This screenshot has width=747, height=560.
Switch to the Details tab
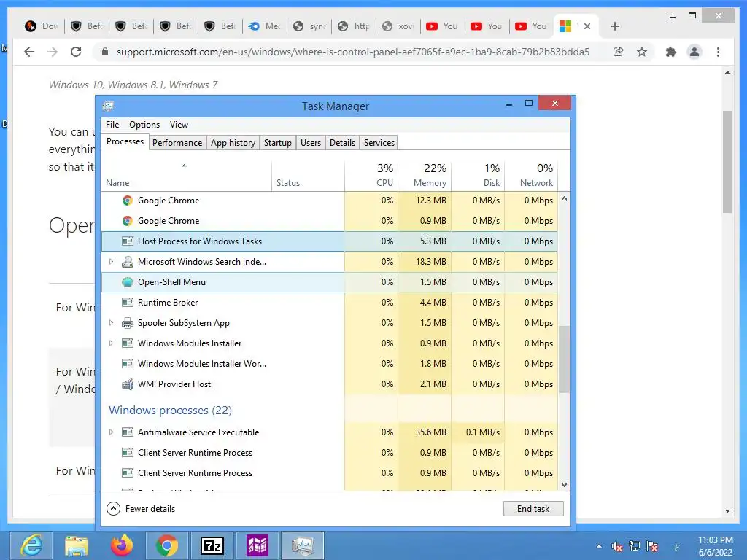click(x=343, y=143)
